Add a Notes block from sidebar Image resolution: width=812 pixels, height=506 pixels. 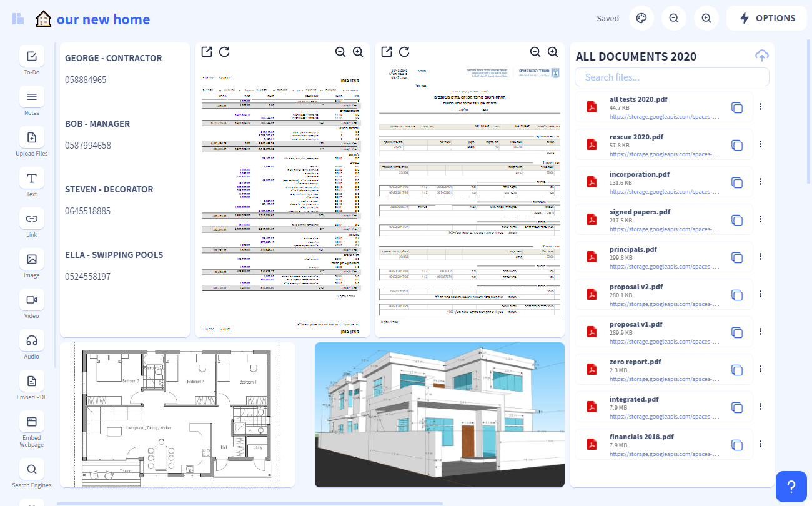[32, 97]
